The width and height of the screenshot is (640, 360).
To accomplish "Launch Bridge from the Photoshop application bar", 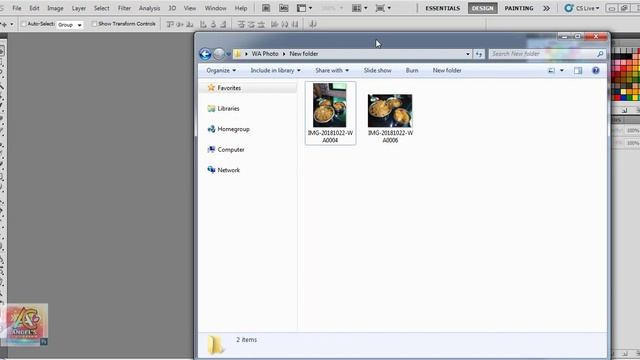I will [x=266, y=8].
